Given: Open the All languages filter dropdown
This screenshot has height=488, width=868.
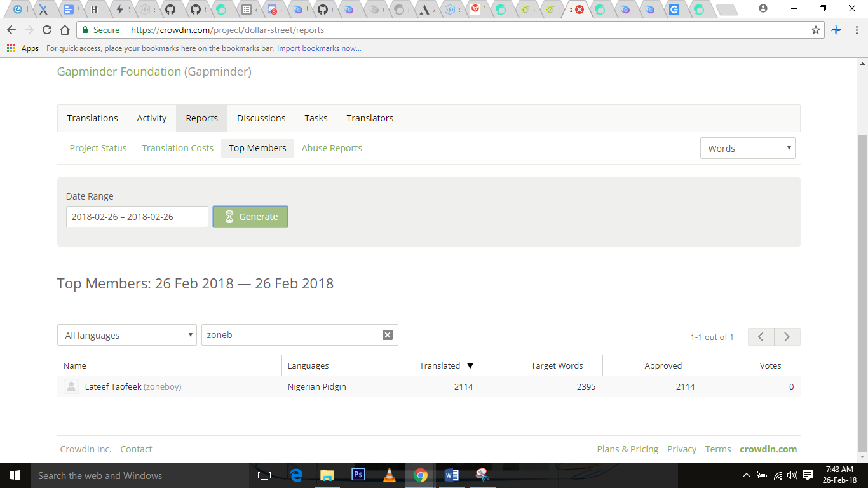Looking at the screenshot, I should (127, 335).
